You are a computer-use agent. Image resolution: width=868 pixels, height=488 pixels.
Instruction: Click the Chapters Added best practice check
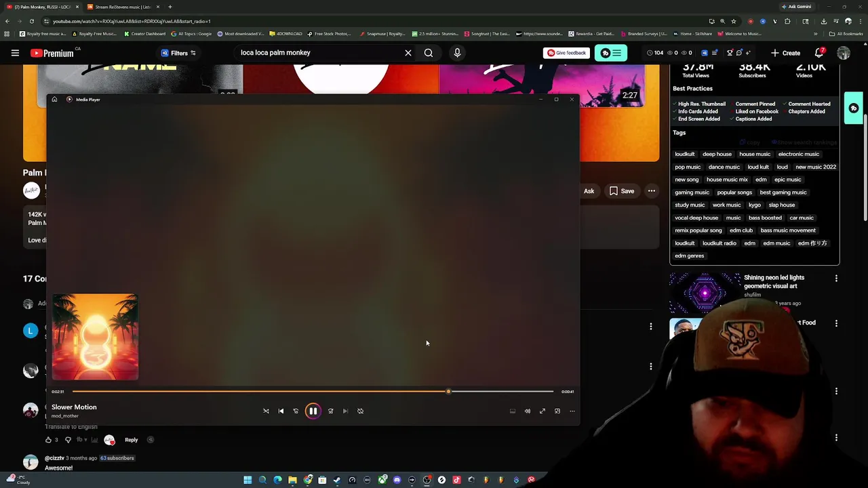804,112
